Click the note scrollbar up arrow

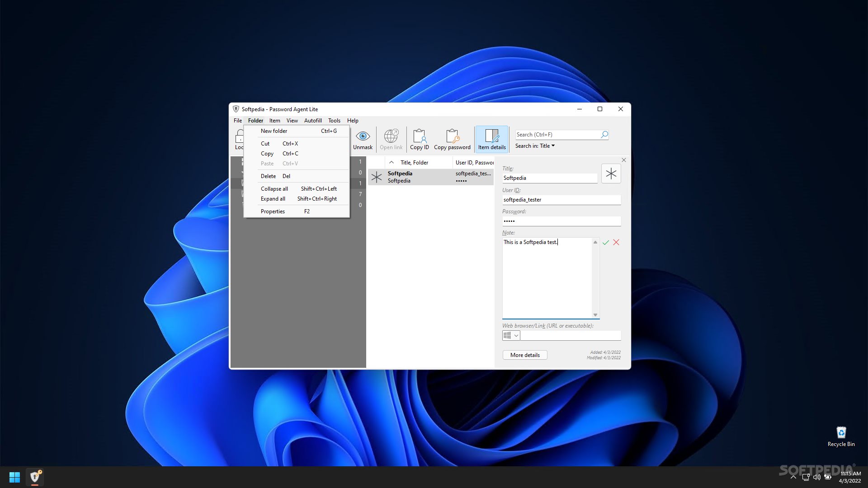(595, 243)
